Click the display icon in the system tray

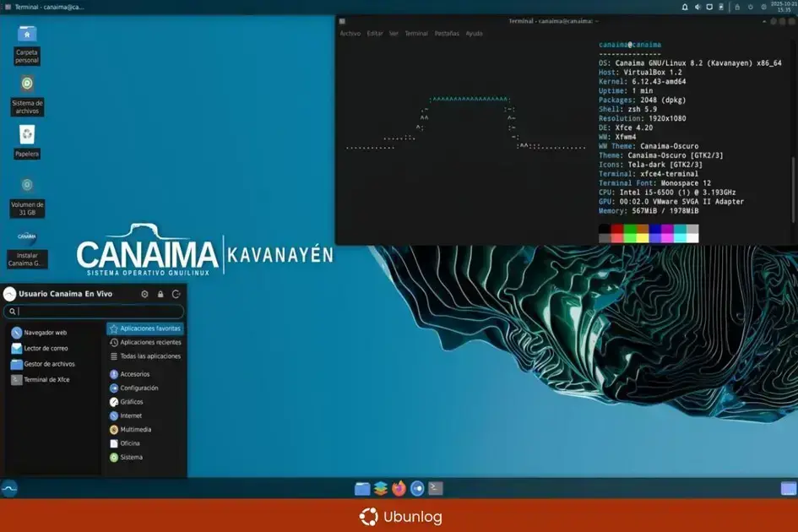click(x=709, y=7)
